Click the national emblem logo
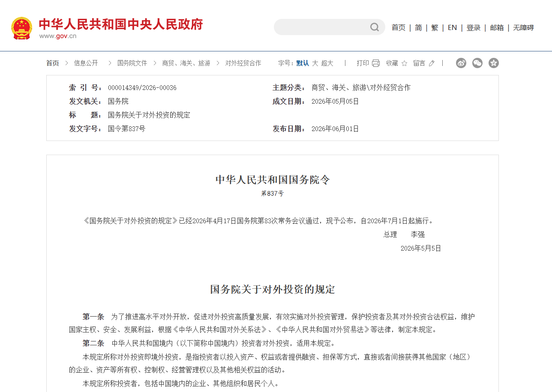This screenshot has height=392, width=552. point(22,28)
